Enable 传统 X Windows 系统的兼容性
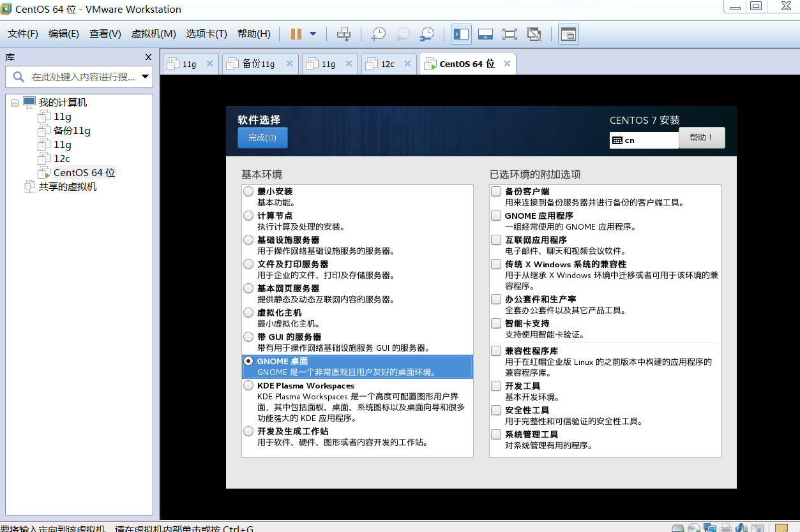 point(496,264)
